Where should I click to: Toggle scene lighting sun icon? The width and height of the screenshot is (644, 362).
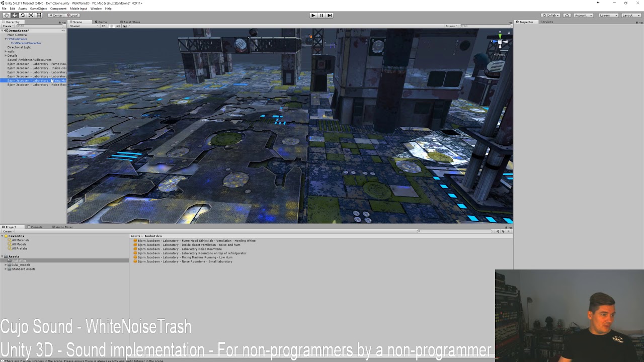[112, 26]
